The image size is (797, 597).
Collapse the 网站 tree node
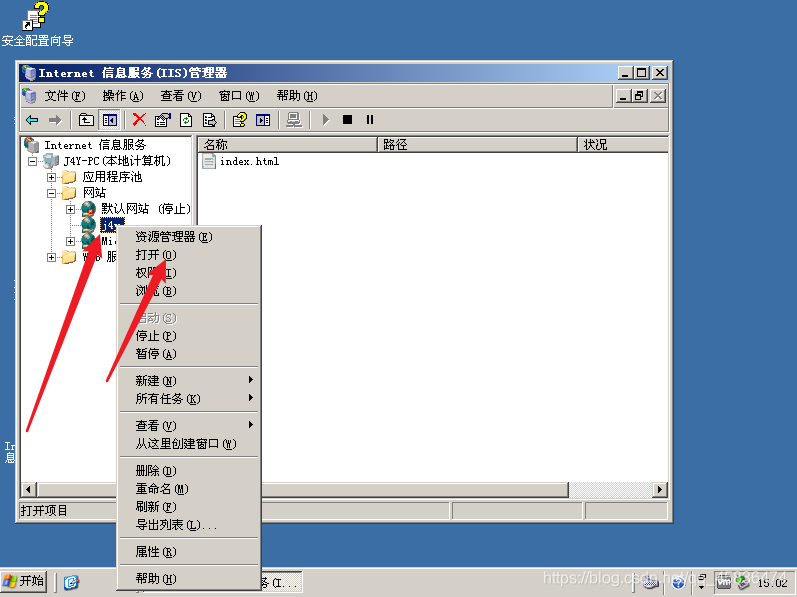(x=51, y=193)
